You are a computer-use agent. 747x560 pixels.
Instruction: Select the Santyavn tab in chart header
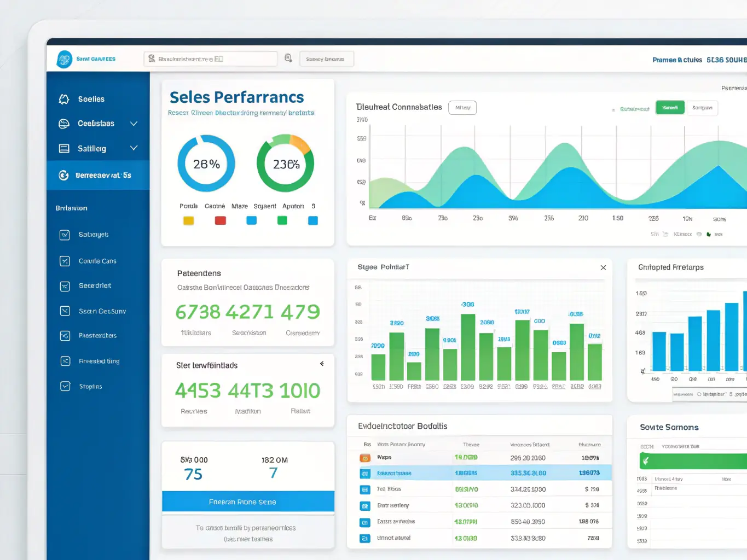702,108
